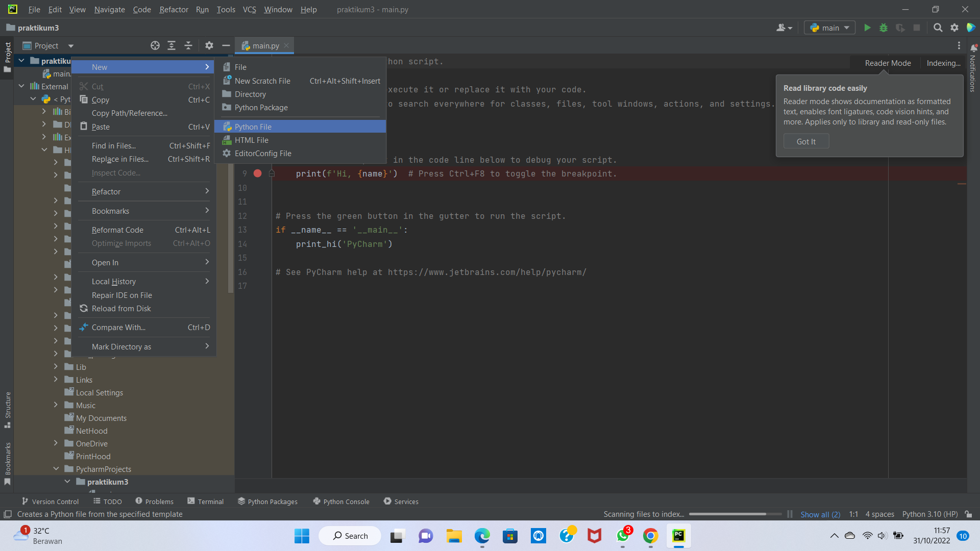Viewport: 980px width, 551px height.
Task: Click the file indexing progress bar
Action: tap(735, 514)
